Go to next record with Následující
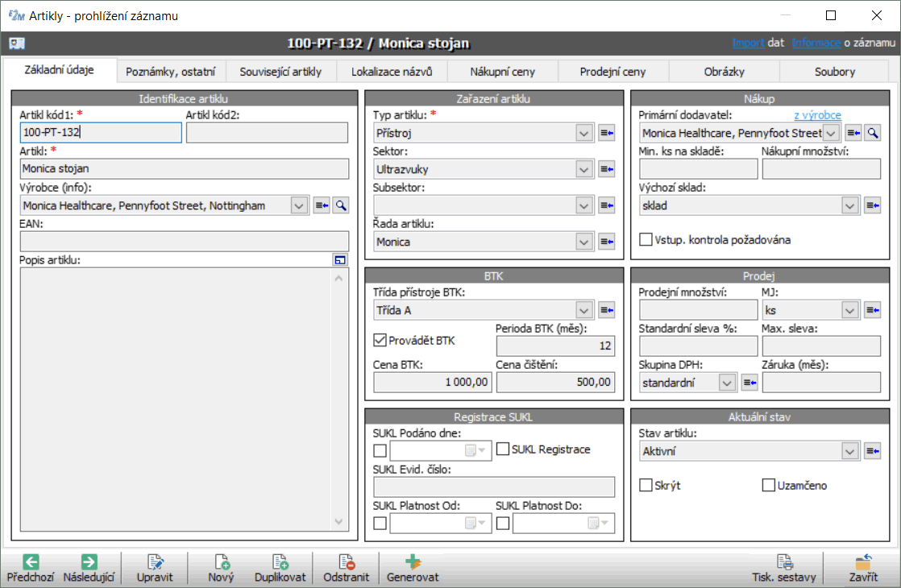 [89, 569]
